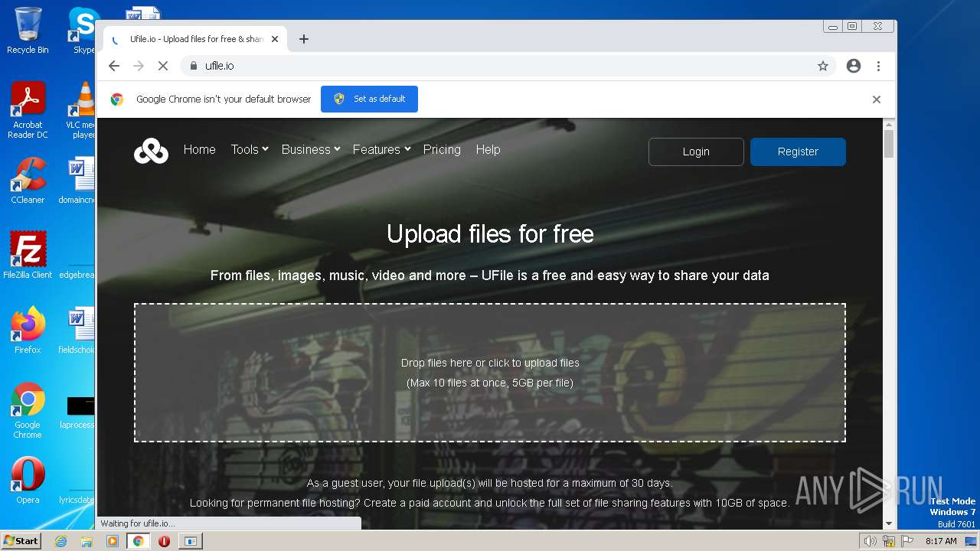This screenshot has width=980, height=551.
Task: Open the Help page
Action: point(488,149)
